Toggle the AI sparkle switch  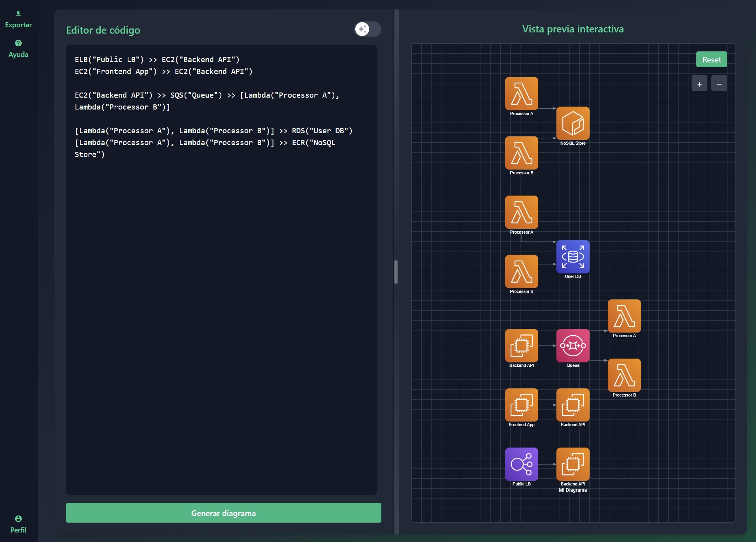click(367, 29)
